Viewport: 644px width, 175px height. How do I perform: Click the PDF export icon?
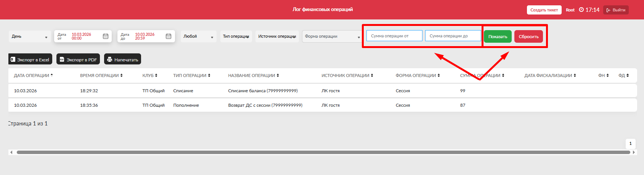(62, 59)
